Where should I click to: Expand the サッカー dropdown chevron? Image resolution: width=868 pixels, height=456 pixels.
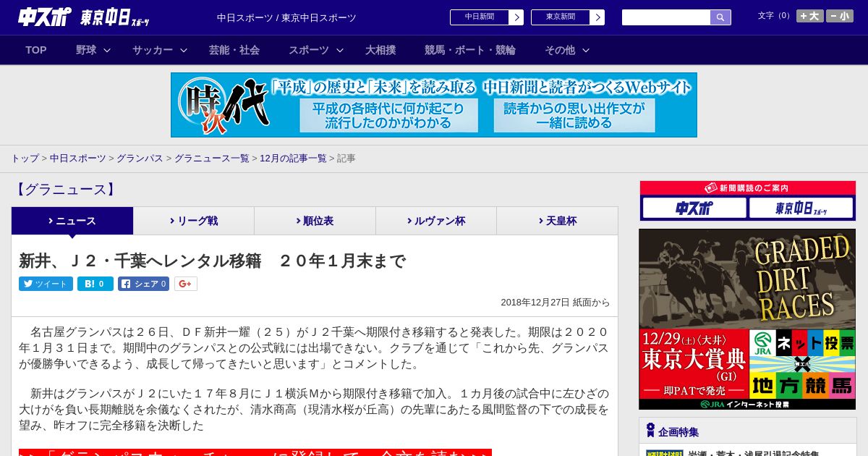[183, 50]
